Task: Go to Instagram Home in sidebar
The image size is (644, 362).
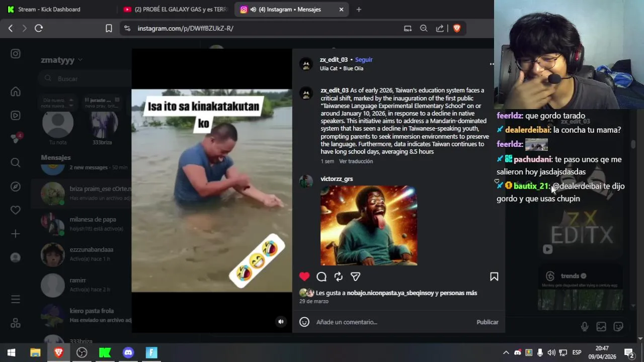Action: 16,92
